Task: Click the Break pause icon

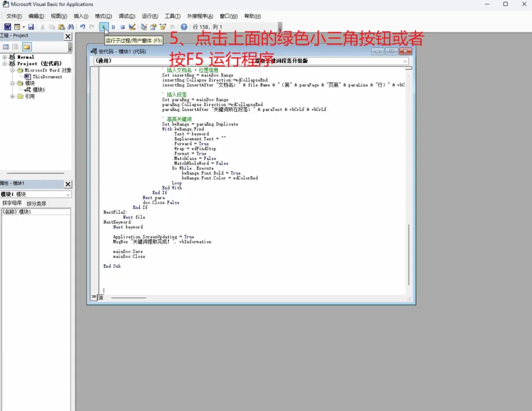Action: pyautogui.click(x=113, y=27)
